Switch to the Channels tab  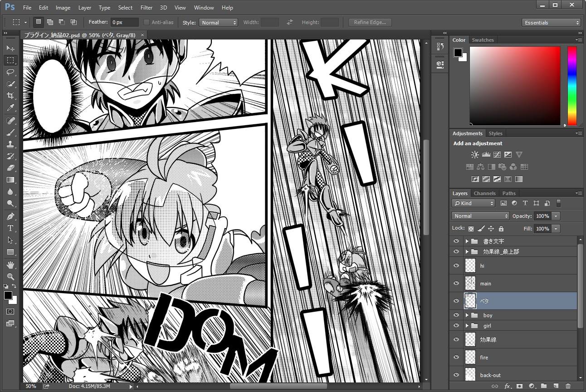point(484,193)
